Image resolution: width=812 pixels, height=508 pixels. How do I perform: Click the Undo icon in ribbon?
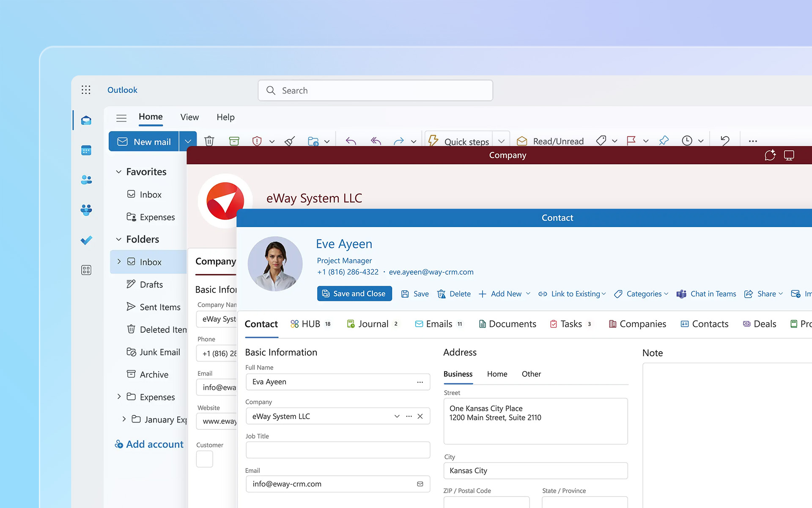(725, 141)
